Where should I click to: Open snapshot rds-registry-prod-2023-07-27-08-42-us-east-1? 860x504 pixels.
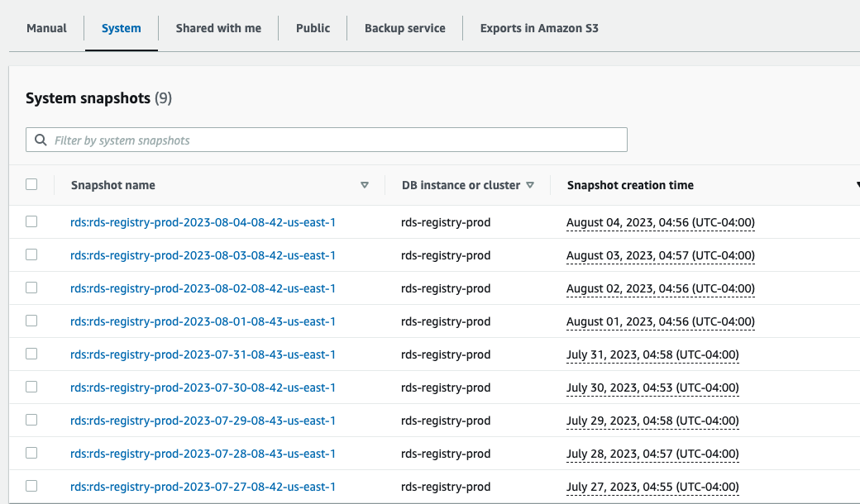point(203,487)
